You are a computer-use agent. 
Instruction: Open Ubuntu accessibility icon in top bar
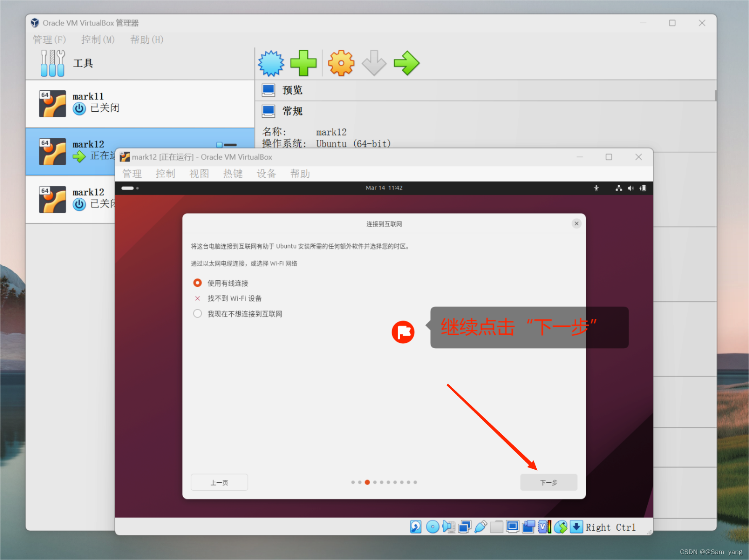596,188
